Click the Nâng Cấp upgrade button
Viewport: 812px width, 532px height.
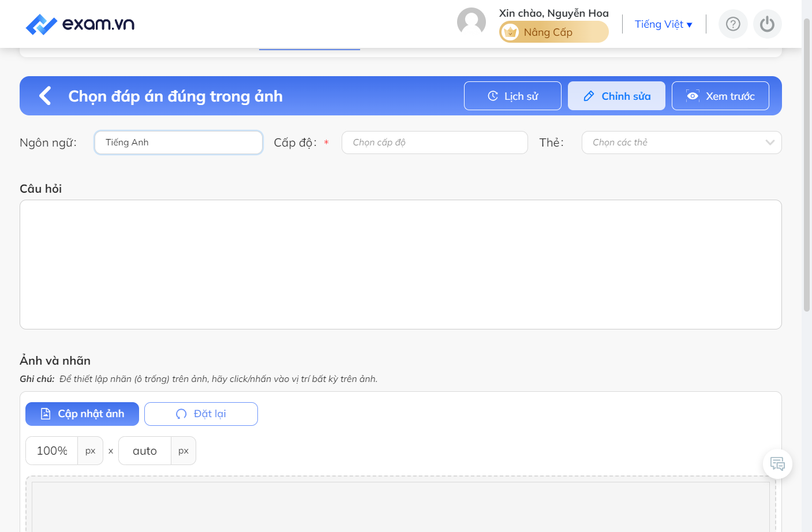[x=554, y=32]
